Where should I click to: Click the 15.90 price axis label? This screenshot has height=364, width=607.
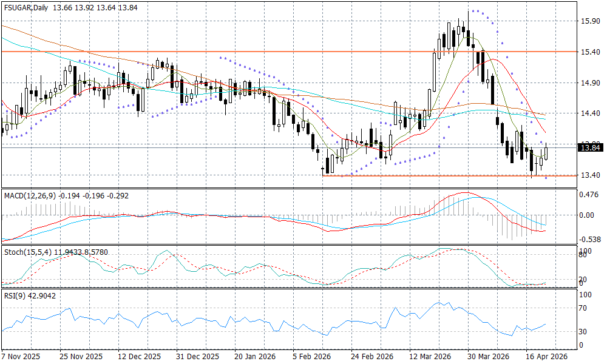[590, 21]
